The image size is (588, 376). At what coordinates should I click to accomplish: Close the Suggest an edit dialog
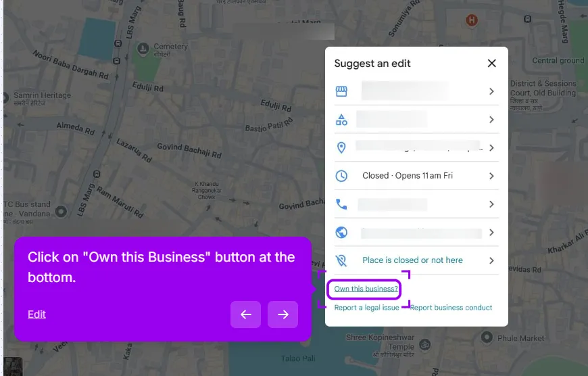pyautogui.click(x=491, y=64)
